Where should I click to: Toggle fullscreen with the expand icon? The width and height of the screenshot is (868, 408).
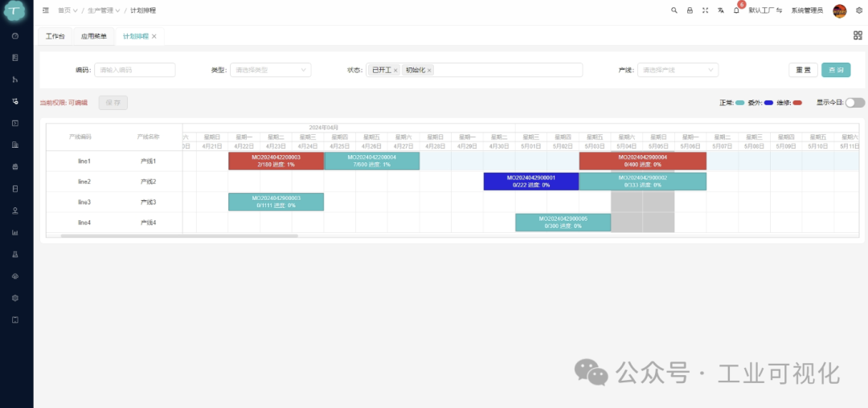point(706,10)
